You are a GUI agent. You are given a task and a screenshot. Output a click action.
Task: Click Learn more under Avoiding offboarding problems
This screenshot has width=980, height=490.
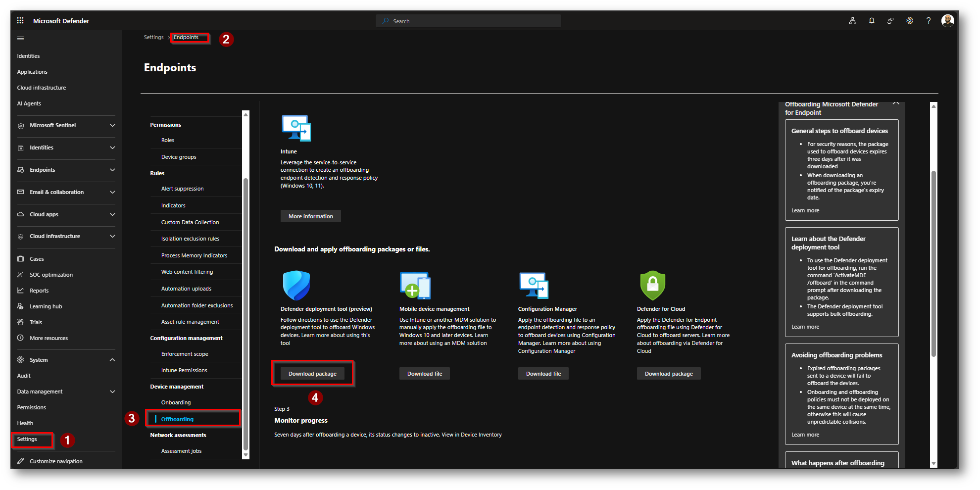click(805, 435)
